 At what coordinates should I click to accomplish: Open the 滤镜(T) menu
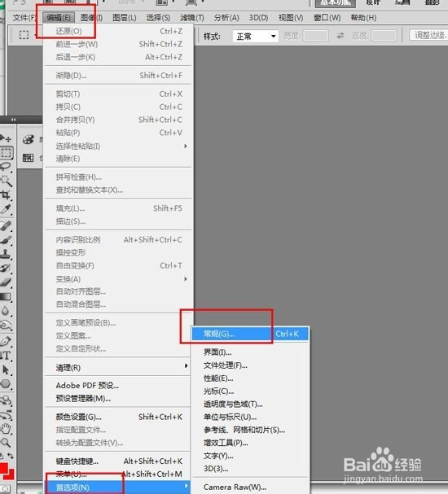click(x=192, y=18)
